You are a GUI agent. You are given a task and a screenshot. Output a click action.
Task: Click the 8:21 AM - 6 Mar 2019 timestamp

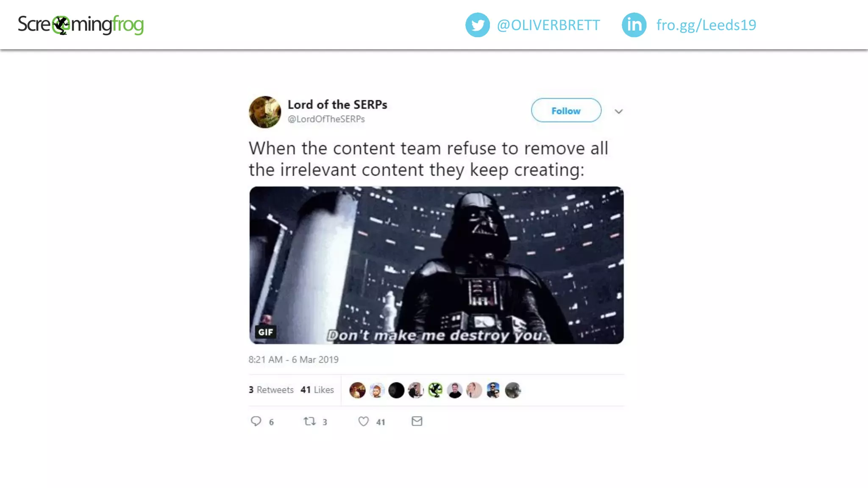[x=294, y=360]
